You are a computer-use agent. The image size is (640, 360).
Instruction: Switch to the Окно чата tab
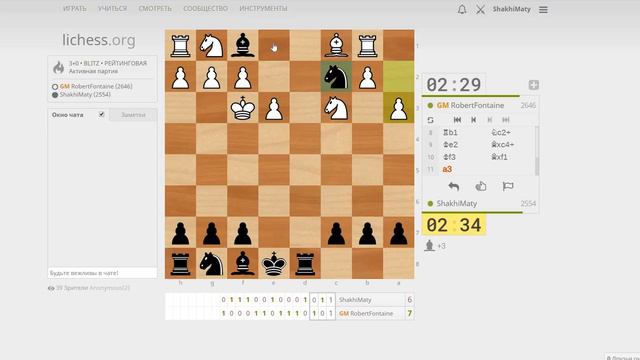[68, 115]
